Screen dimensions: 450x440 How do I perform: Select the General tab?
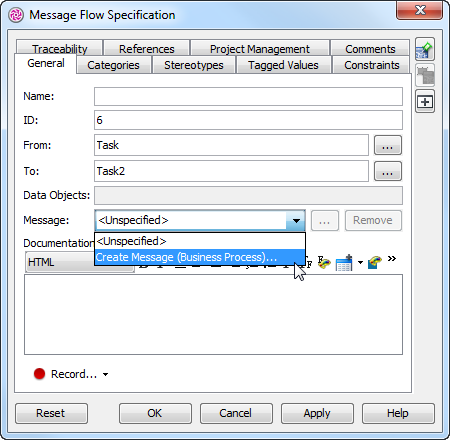tap(46, 63)
